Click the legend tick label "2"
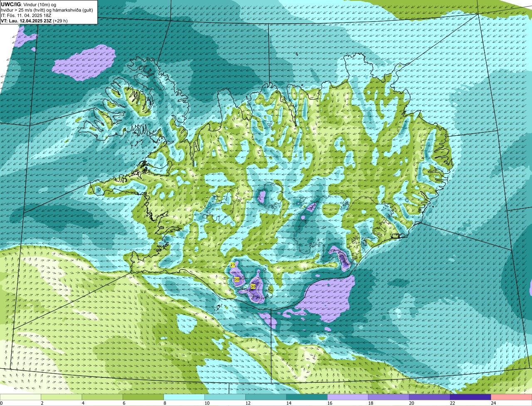Screen dimensions: 532x406 point(42,403)
